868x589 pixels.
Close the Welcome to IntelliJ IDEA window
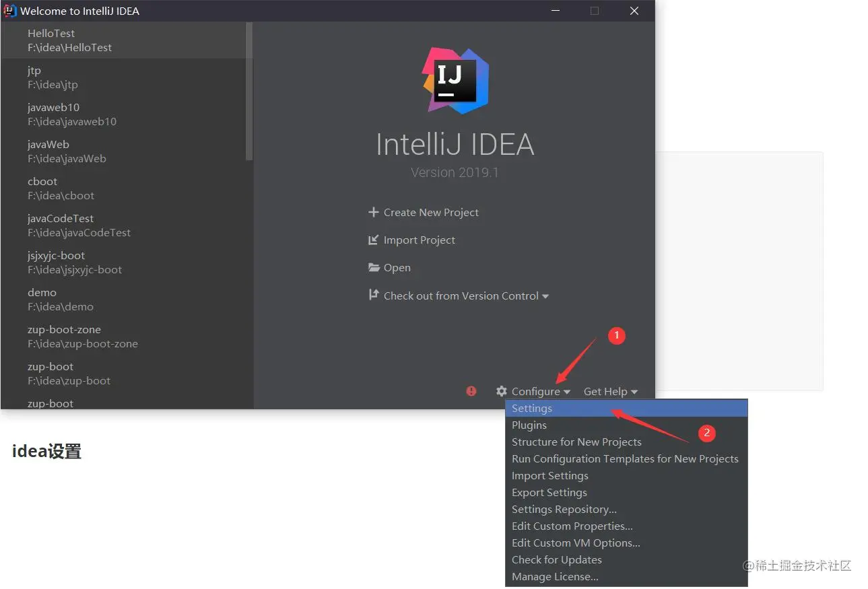[634, 11]
